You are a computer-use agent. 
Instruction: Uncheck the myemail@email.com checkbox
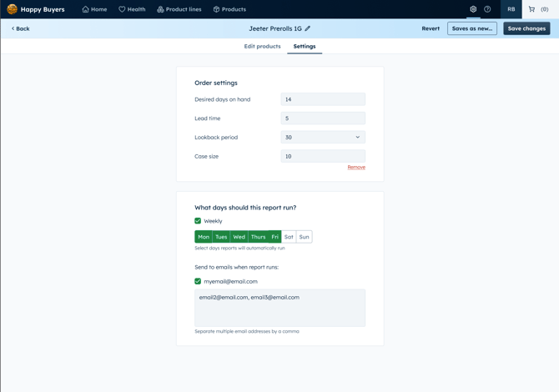(198, 281)
